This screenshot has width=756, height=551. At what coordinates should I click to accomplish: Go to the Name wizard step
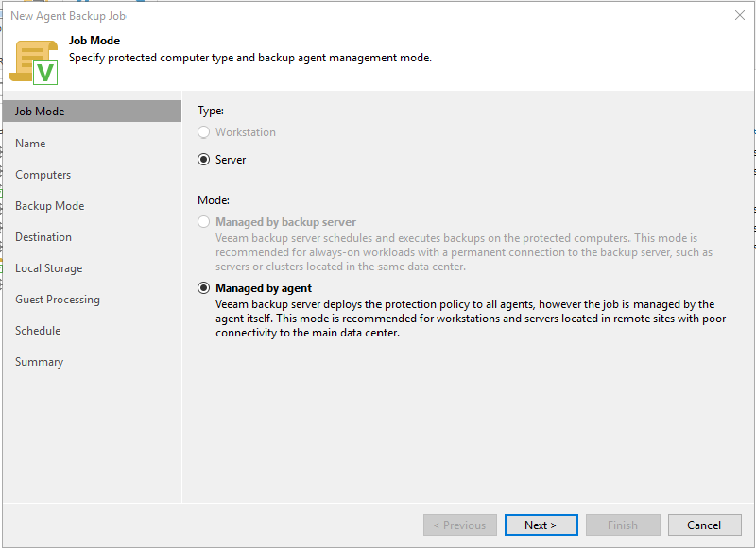click(30, 144)
